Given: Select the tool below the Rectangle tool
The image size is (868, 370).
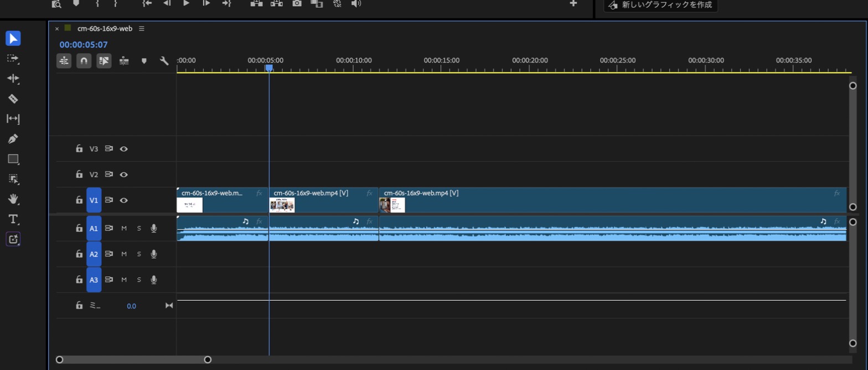Looking at the screenshot, I should [x=13, y=179].
